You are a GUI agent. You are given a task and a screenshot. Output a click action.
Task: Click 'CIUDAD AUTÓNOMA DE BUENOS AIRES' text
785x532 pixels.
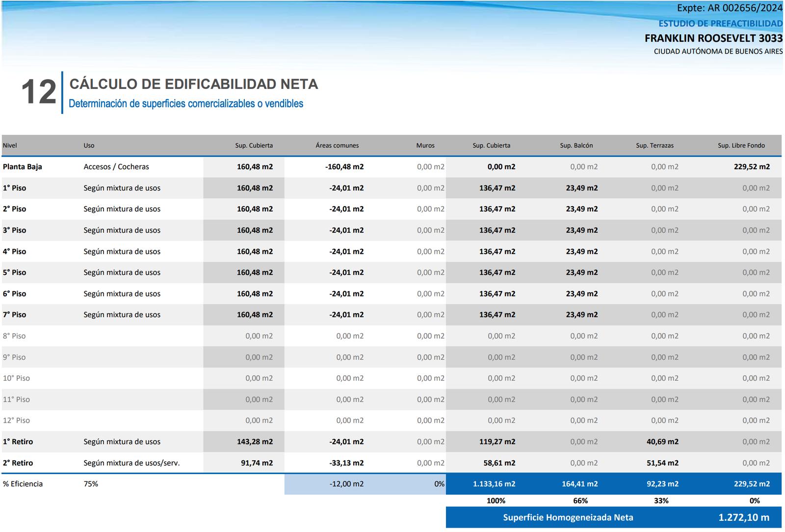(718, 52)
